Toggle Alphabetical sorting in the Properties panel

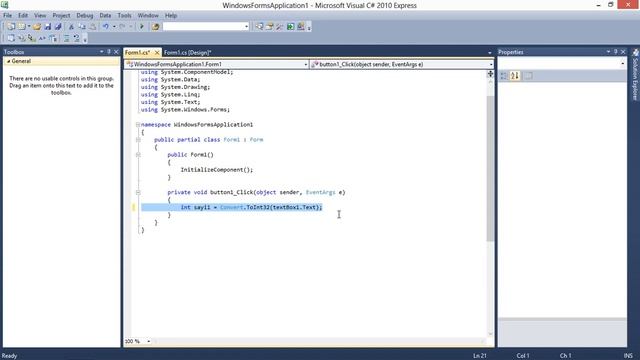[515, 76]
